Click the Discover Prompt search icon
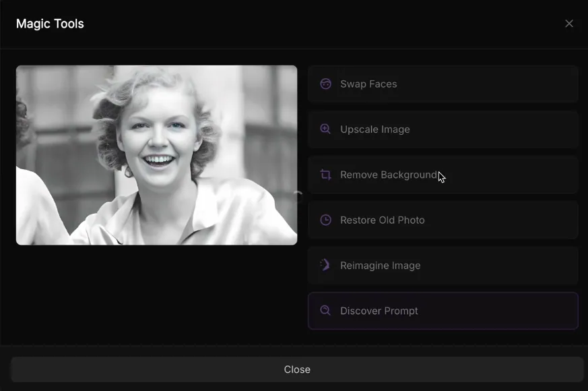 325,311
